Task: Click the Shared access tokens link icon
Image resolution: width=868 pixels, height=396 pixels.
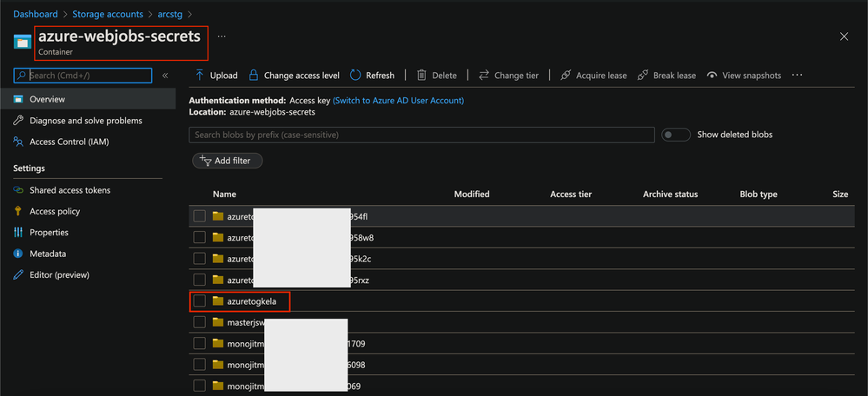Action: [x=18, y=190]
